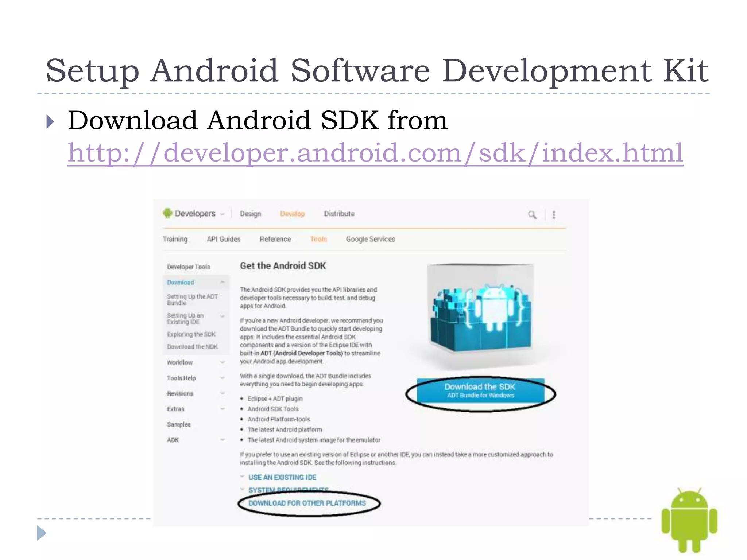Click the Download the SDK button

[x=480, y=390]
